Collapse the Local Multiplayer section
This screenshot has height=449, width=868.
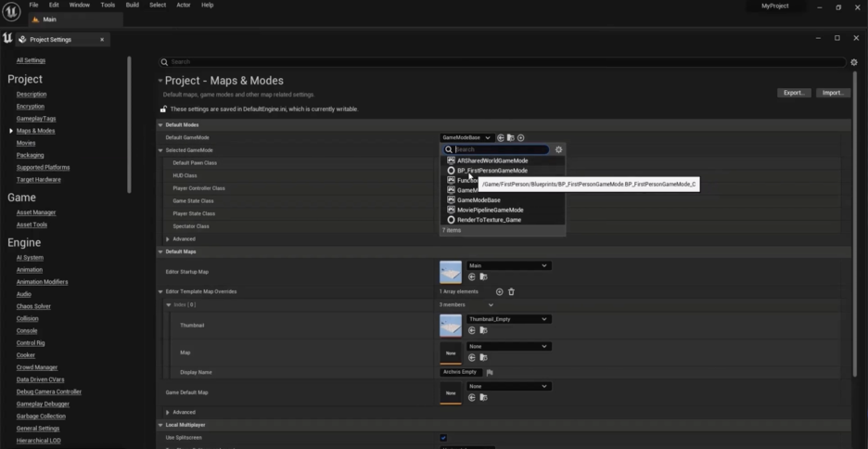(160, 425)
